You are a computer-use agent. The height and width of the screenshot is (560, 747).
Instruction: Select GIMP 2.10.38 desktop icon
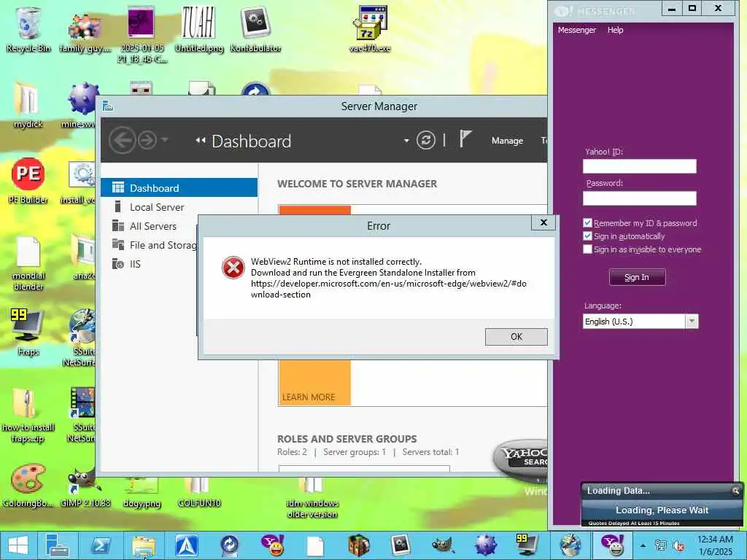85,486
